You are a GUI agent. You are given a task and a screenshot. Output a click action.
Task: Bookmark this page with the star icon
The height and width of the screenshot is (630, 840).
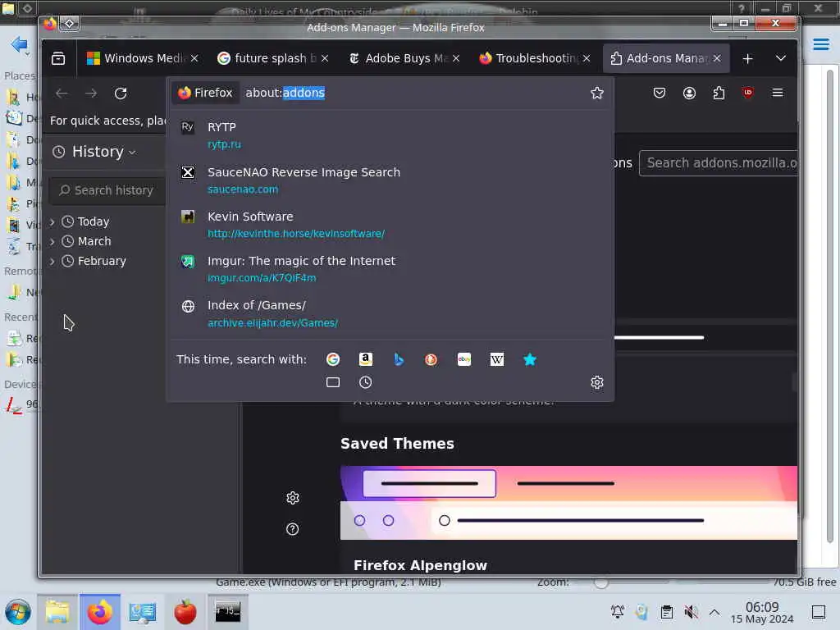coord(597,94)
